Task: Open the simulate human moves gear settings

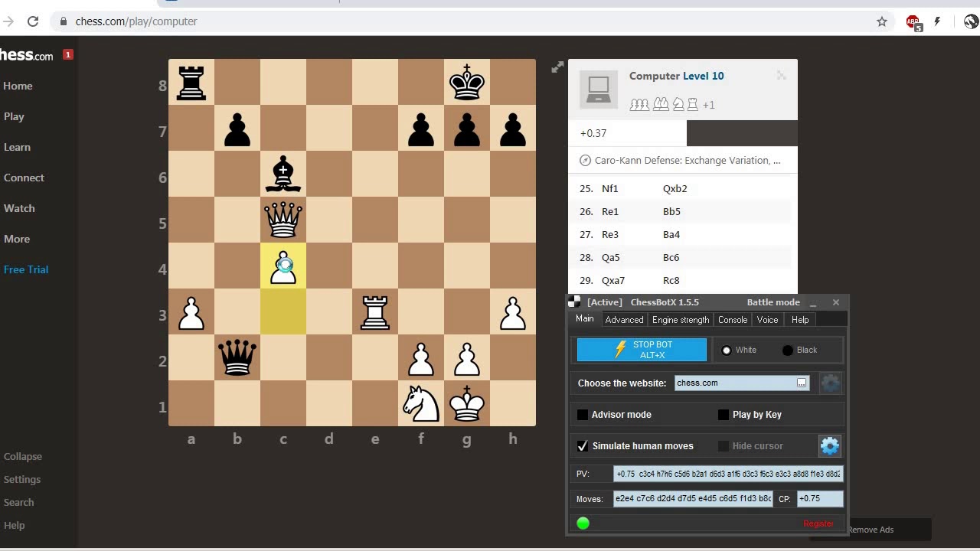Action: point(830,445)
